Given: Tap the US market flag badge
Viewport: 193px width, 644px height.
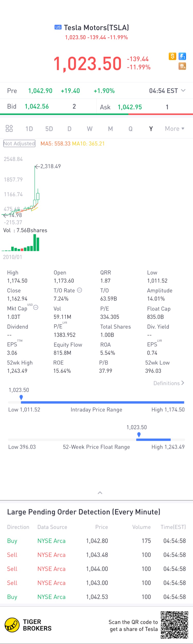Looking at the screenshot, I should [58, 27].
